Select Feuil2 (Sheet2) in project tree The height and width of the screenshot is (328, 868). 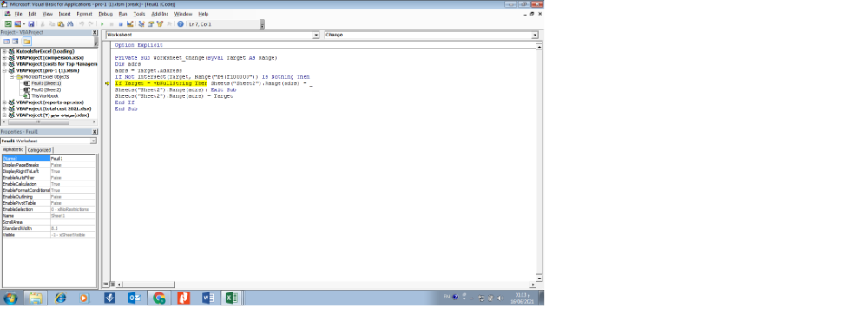pyautogui.click(x=46, y=89)
